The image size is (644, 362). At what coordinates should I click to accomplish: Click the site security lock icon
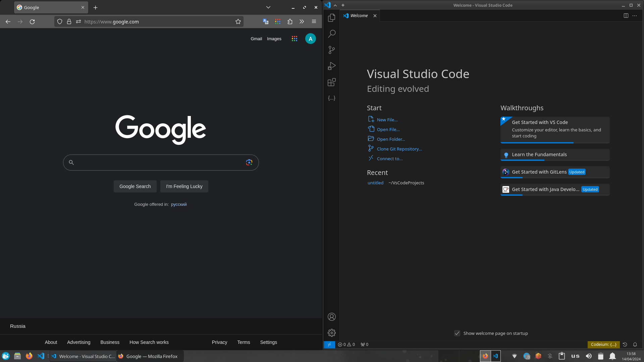point(69,22)
